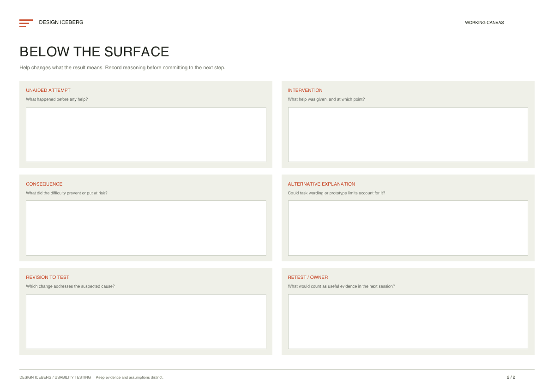Click the Alternative Explanation answer box
Viewport: 554px width, 392px height.
[408, 228]
